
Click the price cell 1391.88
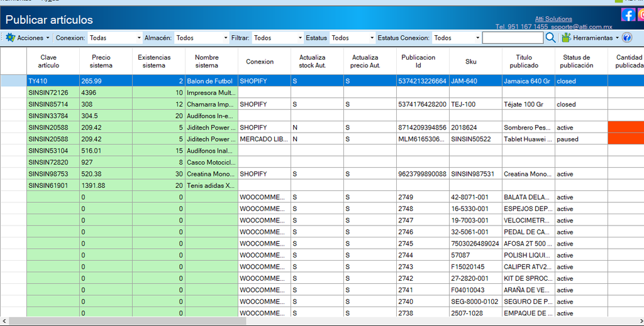(106, 185)
